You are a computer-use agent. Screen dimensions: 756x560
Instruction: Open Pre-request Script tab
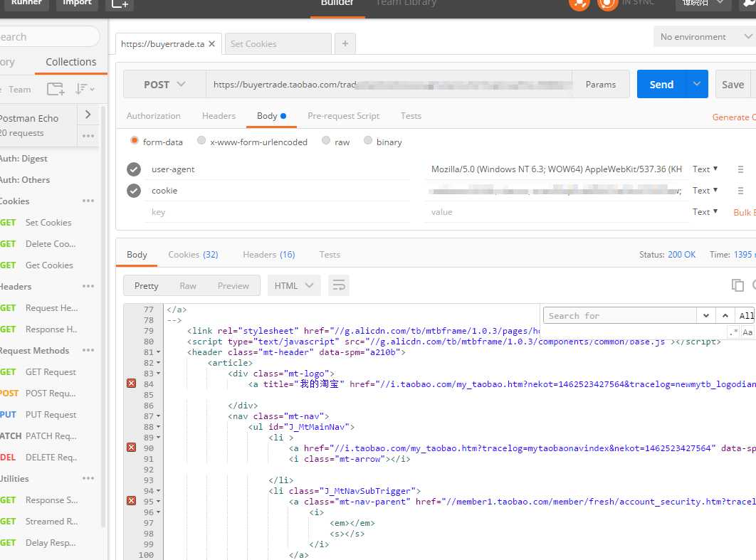tap(343, 116)
